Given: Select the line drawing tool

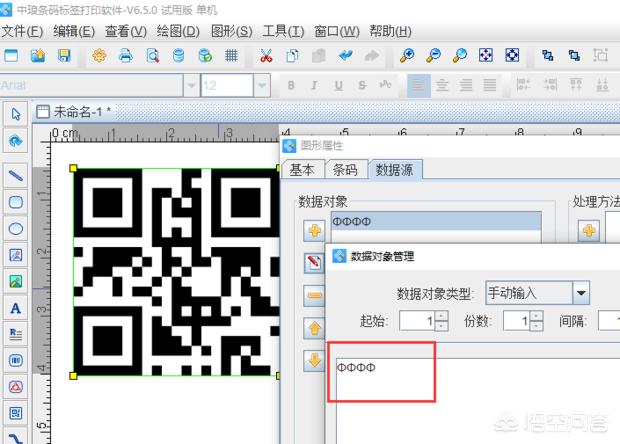Looking at the screenshot, I should 15,175.
